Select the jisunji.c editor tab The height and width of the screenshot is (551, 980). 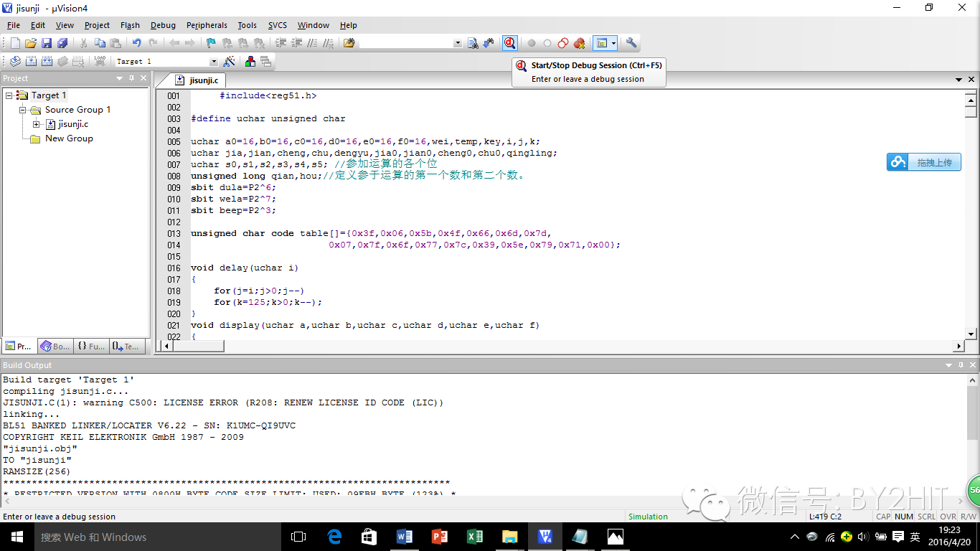[x=197, y=80]
